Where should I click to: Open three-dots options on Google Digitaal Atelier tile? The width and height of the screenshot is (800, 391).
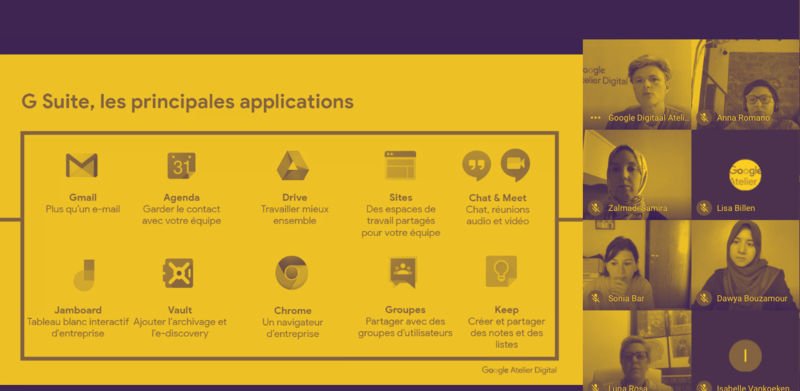point(595,118)
